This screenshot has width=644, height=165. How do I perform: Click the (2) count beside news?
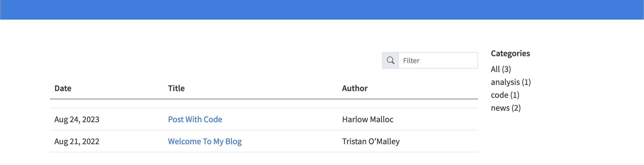(x=516, y=108)
